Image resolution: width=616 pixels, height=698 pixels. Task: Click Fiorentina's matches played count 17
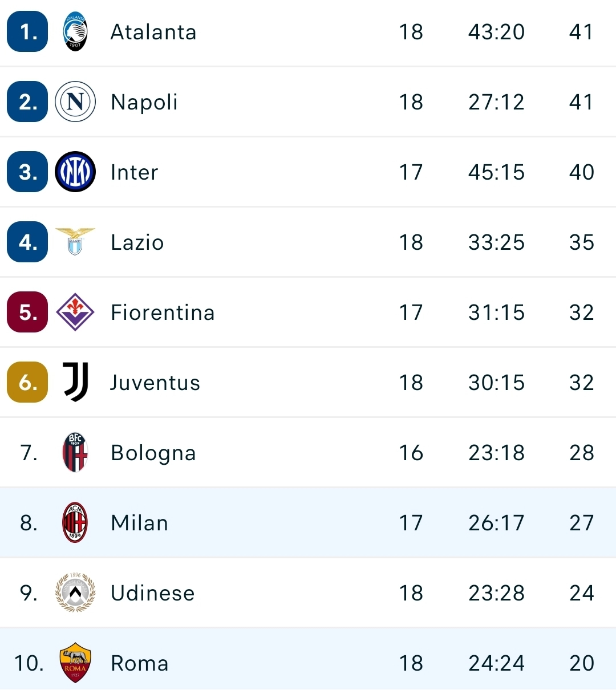pos(411,312)
